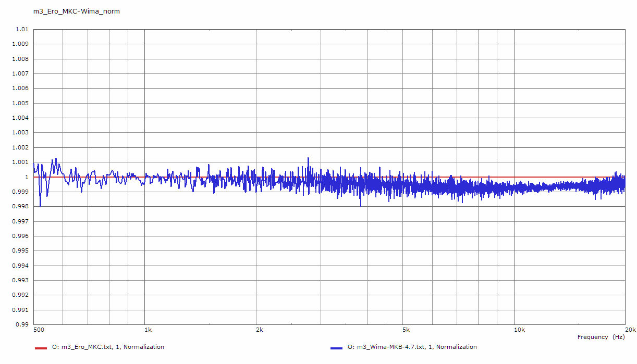Viewport: 637px width, 364px height.
Task: Click the 500 tick label on frequency axis
Action: click(x=38, y=330)
